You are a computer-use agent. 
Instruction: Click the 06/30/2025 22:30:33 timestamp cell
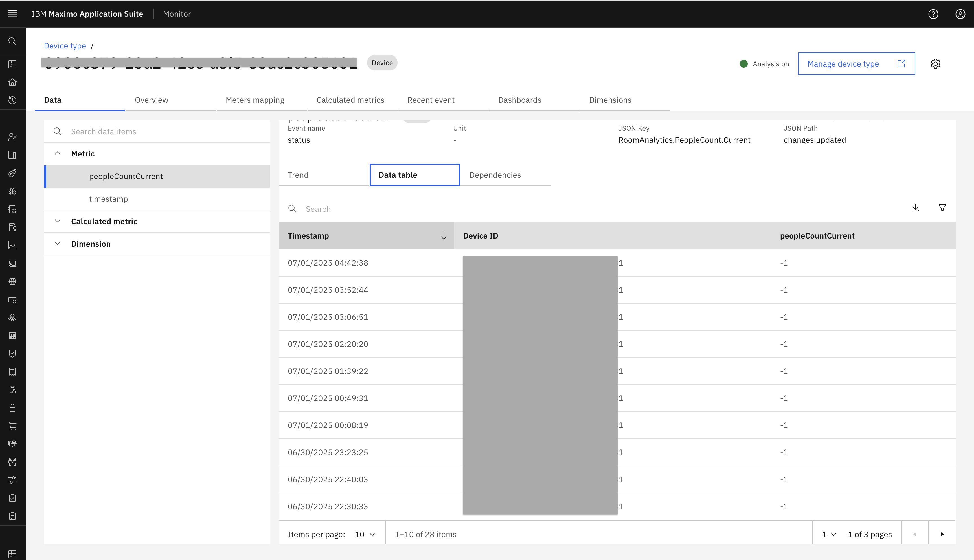(x=328, y=506)
